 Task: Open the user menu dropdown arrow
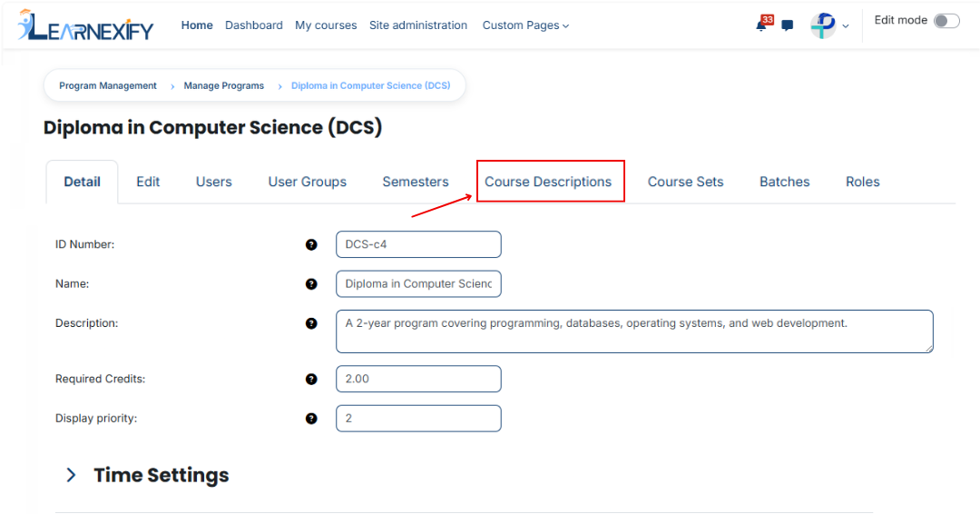[x=846, y=26]
